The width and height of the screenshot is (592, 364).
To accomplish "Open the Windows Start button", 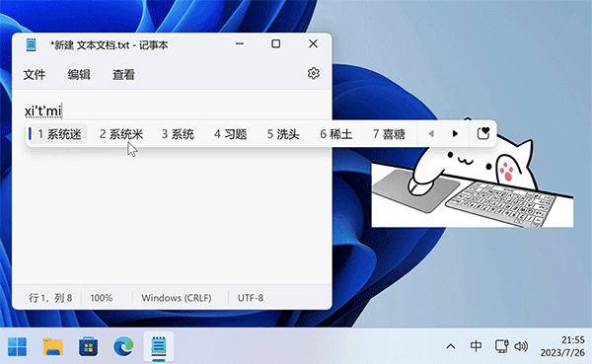I will click(18, 346).
